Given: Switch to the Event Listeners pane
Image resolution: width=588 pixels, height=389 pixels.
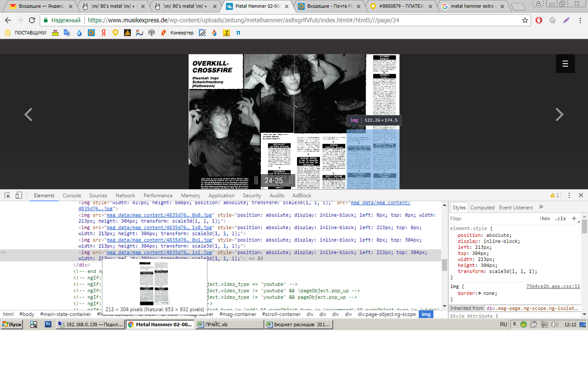Looking at the screenshot, I should click(x=516, y=208).
